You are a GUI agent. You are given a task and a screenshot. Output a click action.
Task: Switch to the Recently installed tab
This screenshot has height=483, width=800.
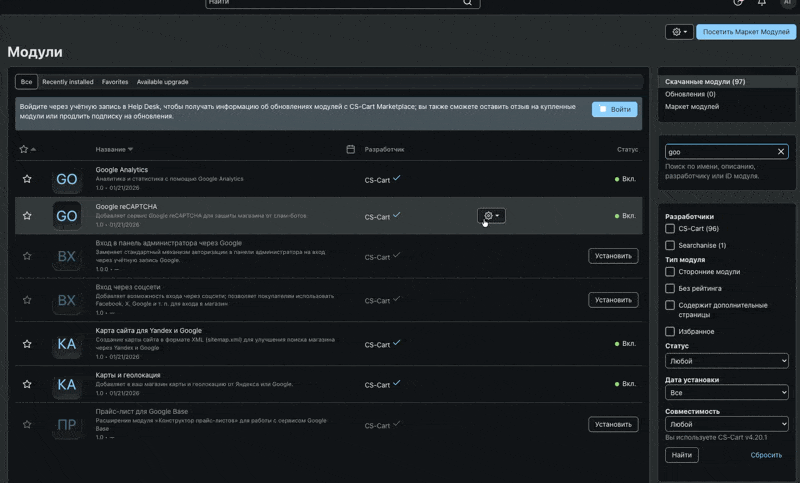[x=68, y=82]
